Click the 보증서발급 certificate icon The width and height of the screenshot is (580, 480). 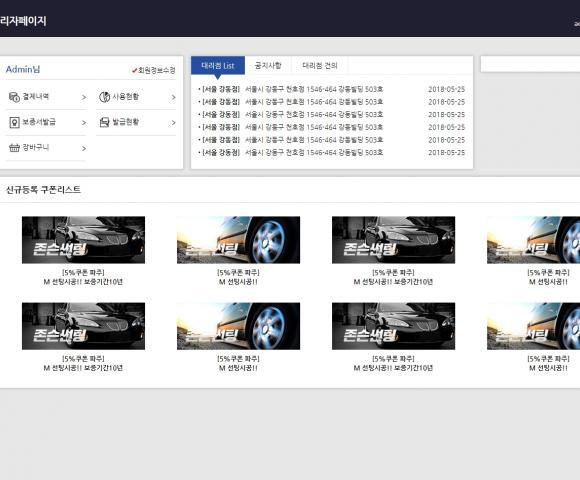(14, 122)
